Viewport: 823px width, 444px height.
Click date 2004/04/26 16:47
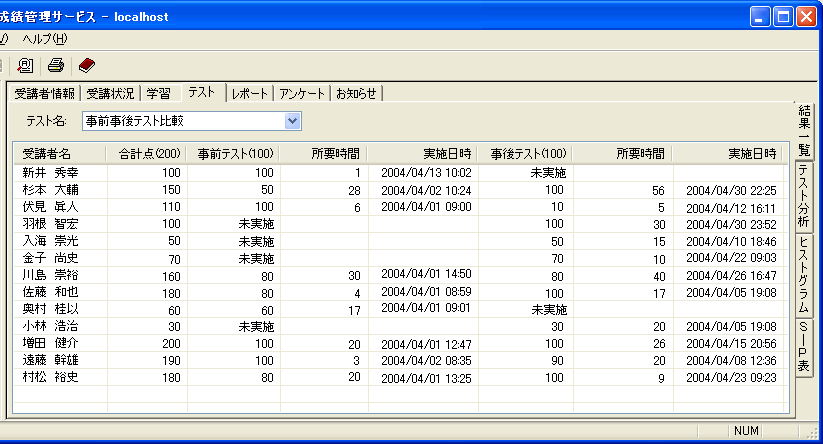[731, 276]
